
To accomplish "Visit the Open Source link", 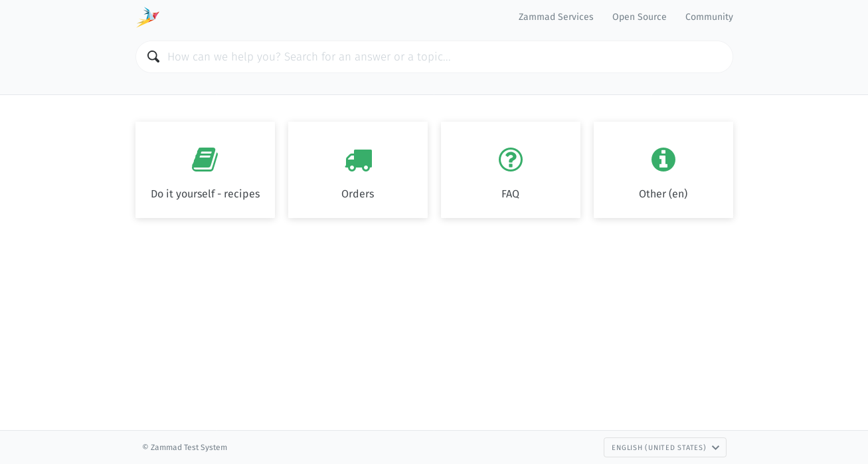I will (x=639, y=17).
